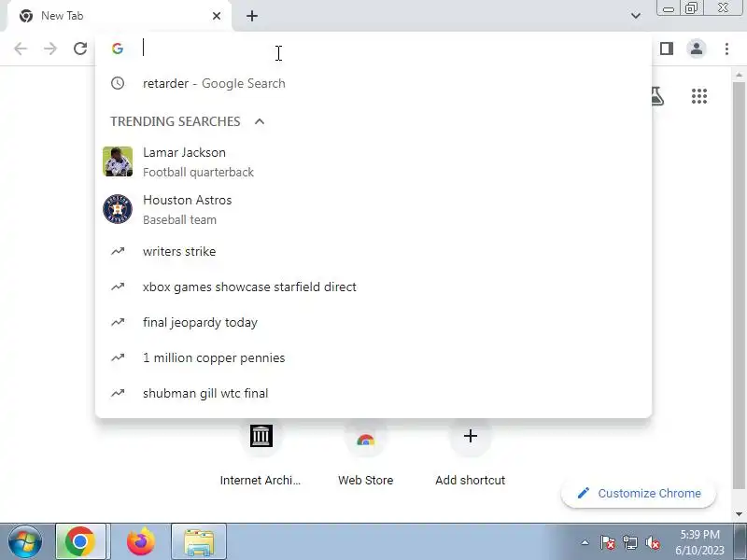
Task: Reload the page with the refresh icon
Action: click(80, 49)
